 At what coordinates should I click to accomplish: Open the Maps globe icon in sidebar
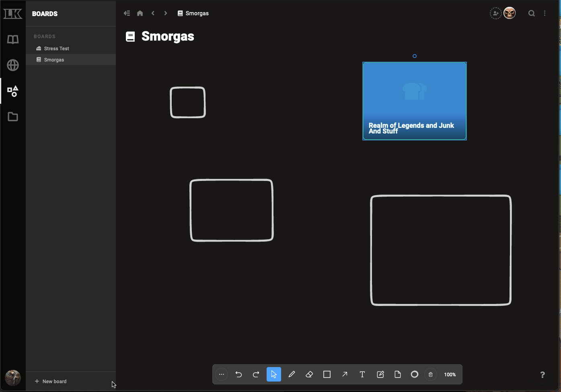pyautogui.click(x=13, y=65)
